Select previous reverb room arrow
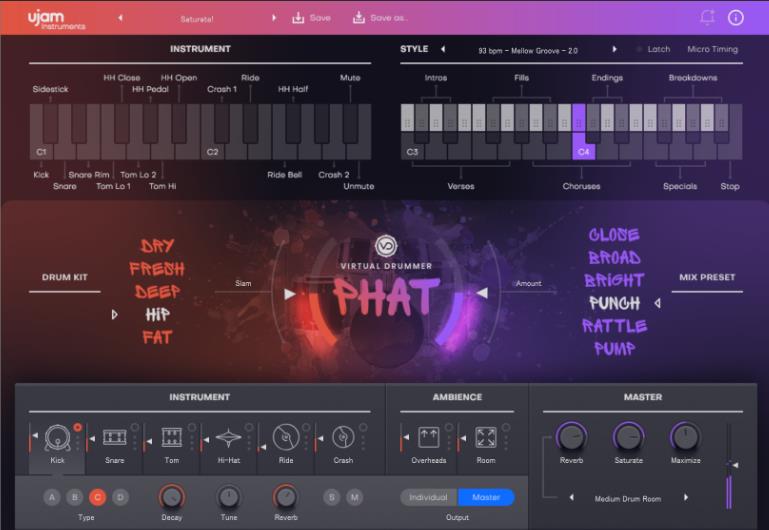Viewport: 769px width, 530px height. coord(571,497)
